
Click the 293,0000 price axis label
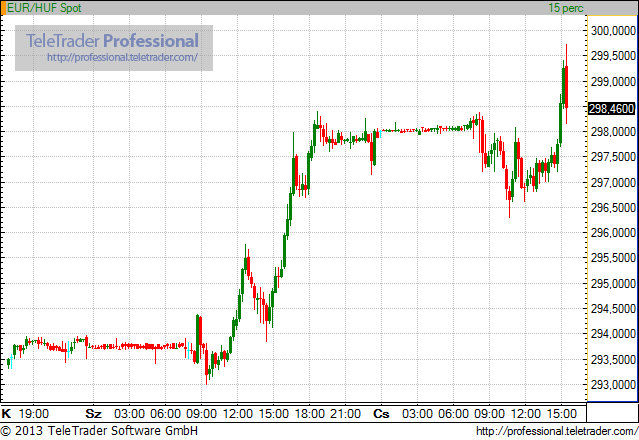pyautogui.click(x=613, y=385)
